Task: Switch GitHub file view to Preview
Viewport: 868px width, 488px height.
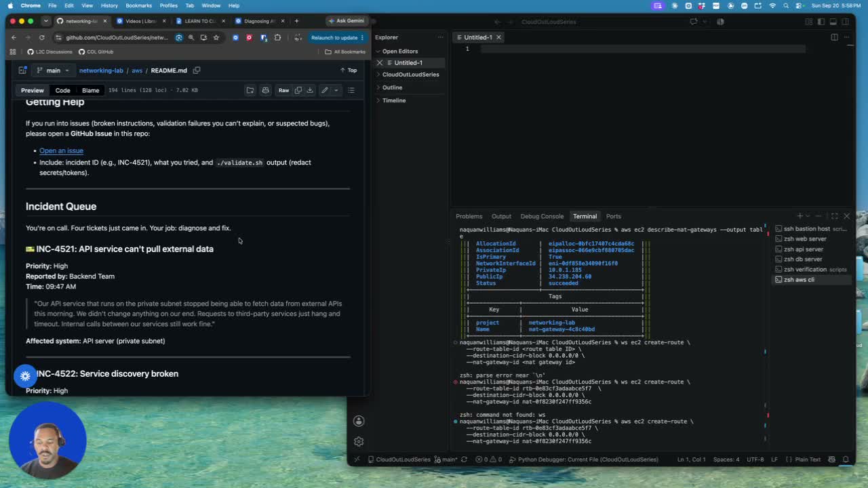Action: [32, 90]
